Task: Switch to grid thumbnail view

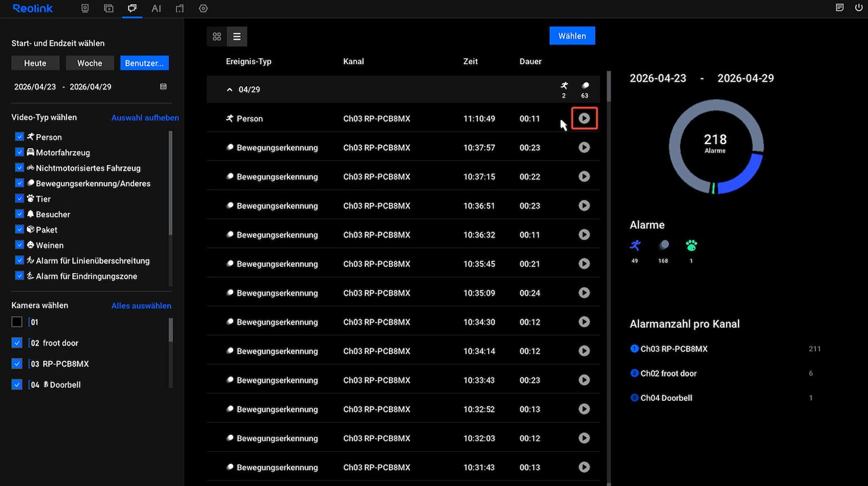Action: click(217, 37)
